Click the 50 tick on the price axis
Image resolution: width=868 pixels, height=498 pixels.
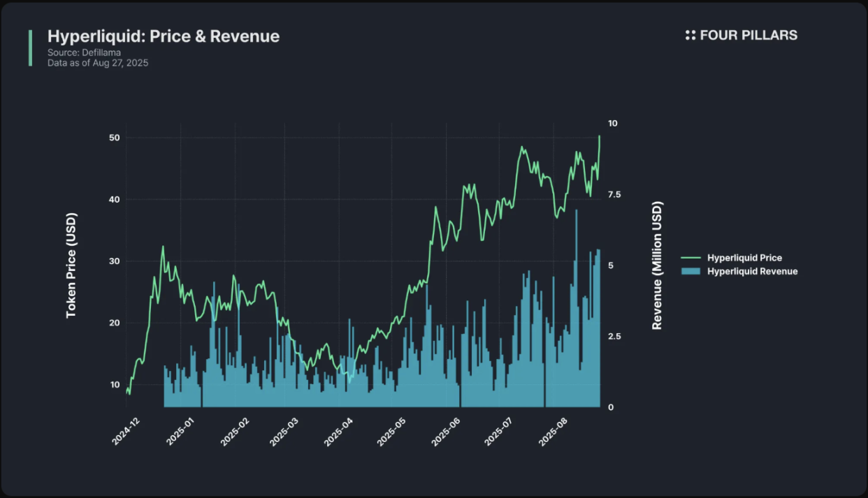tap(114, 138)
